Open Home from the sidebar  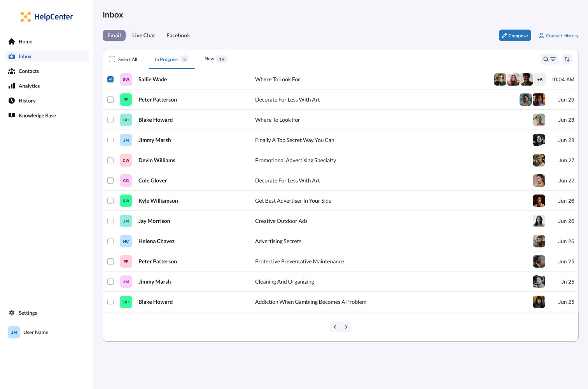pyautogui.click(x=47, y=42)
